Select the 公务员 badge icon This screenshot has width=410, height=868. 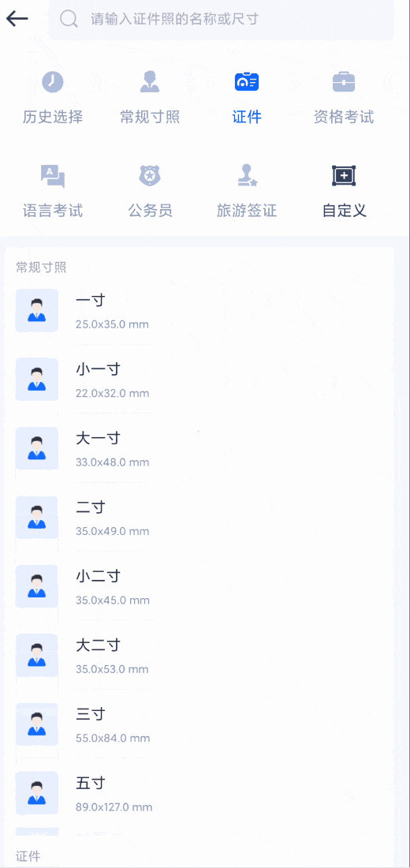149,176
